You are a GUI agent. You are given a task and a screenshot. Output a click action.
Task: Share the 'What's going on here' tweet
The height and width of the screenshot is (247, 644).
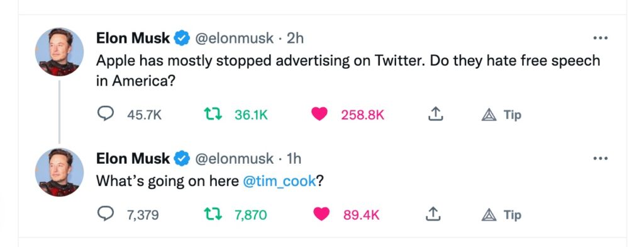[434, 214]
